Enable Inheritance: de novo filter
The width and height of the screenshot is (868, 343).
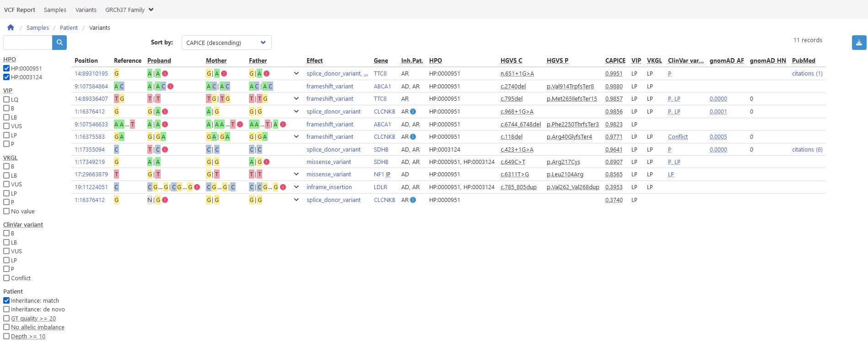tap(6, 309)
